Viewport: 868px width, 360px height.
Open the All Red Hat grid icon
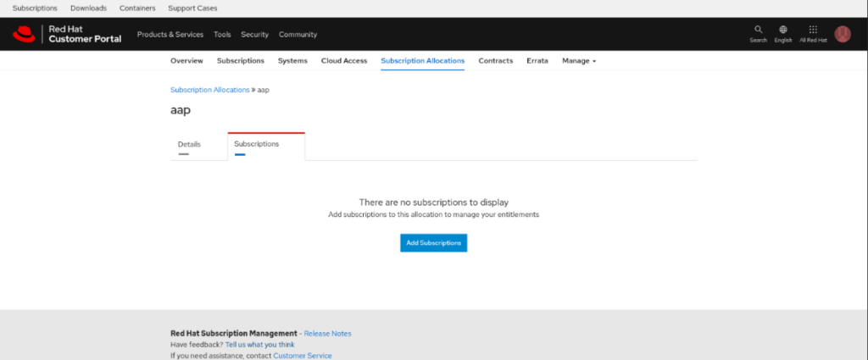(x=813, y=34)
